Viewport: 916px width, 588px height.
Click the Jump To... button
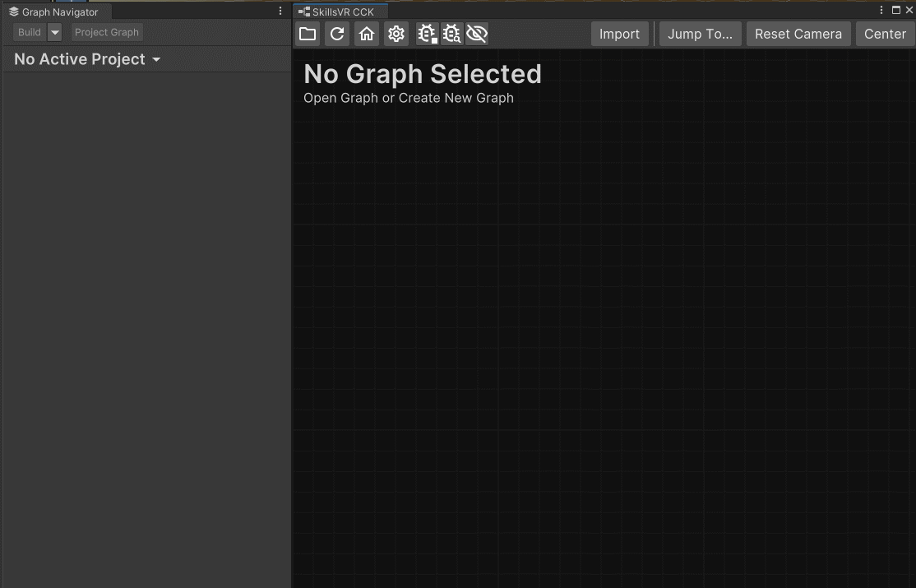click(700, 34)
